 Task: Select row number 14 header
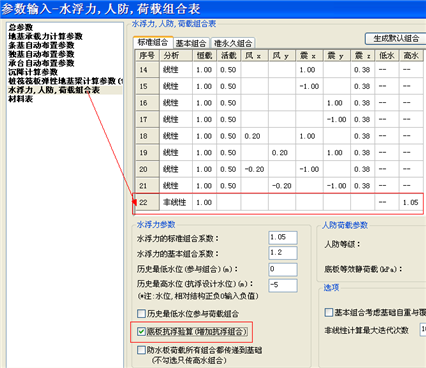click(x=147, y=70)
